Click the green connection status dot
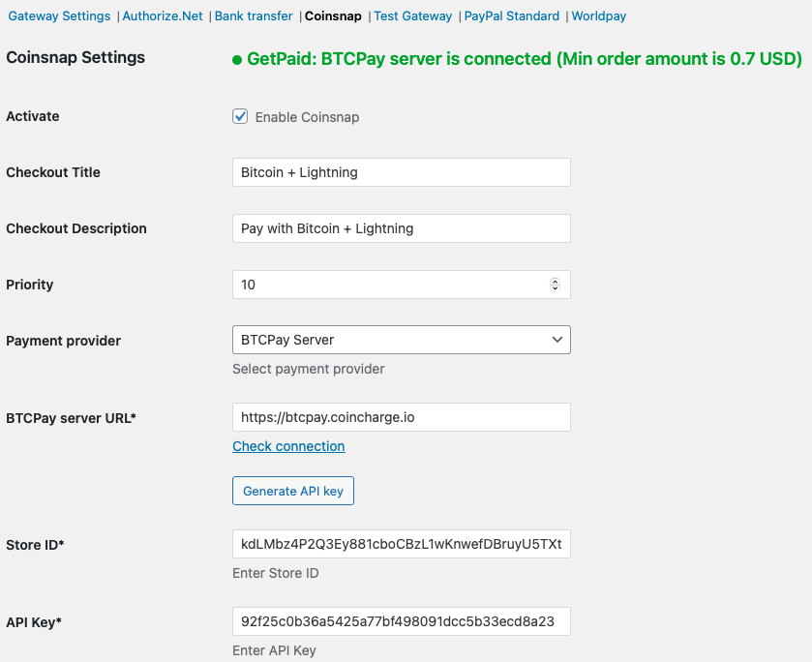 (x=237, y=60)
